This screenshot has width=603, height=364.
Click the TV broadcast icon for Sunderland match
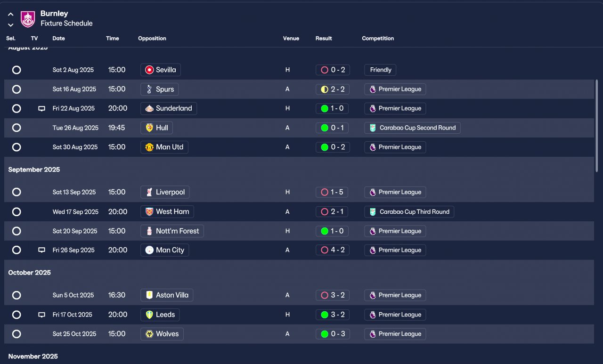point(41,109)
